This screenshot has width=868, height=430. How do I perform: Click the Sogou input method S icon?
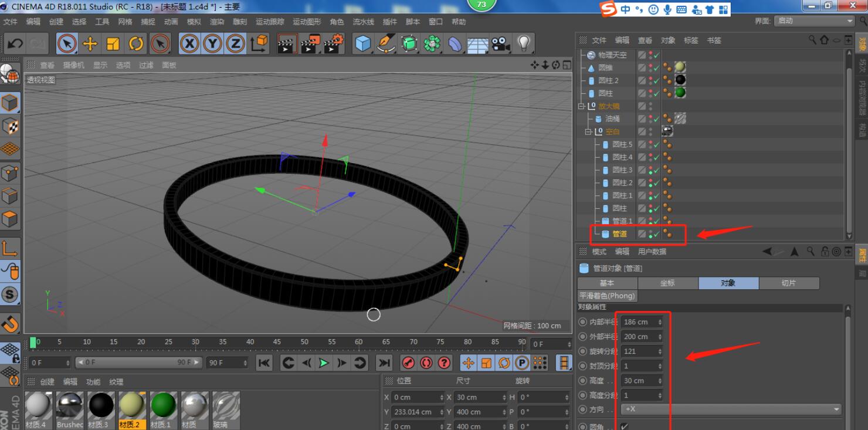(608, 9)
